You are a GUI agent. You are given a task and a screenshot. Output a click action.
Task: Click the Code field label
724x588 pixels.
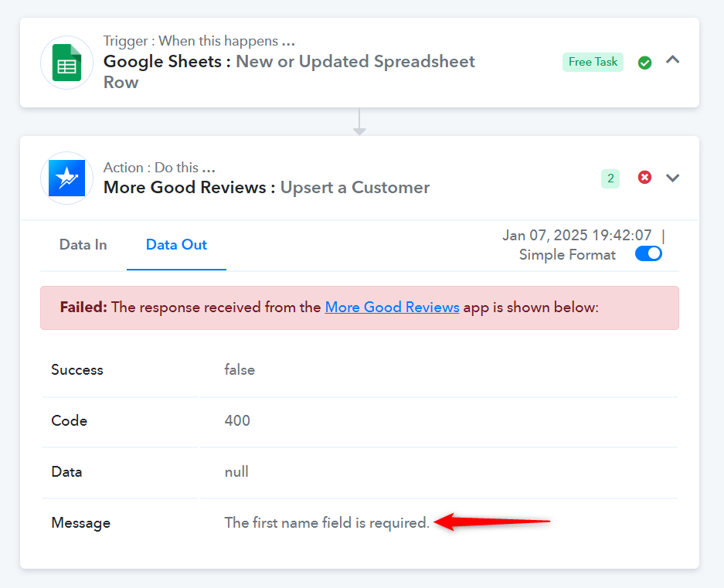pyautogui.click(x=70, y=420)
